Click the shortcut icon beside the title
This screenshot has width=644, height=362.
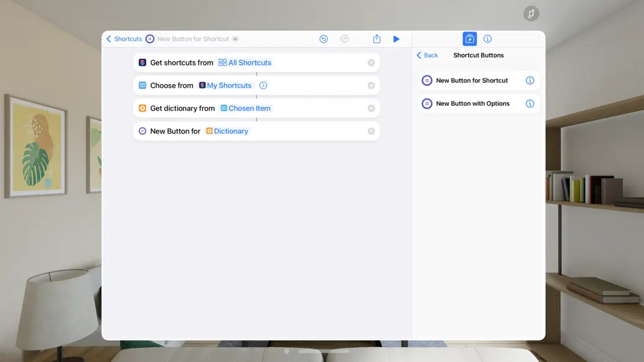(149, 38)
